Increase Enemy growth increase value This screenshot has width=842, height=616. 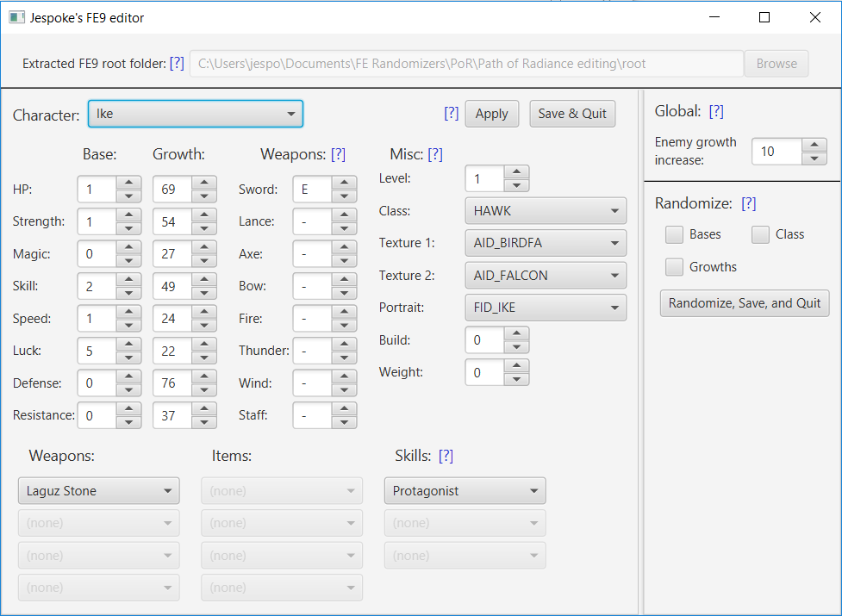coord(814,145)
